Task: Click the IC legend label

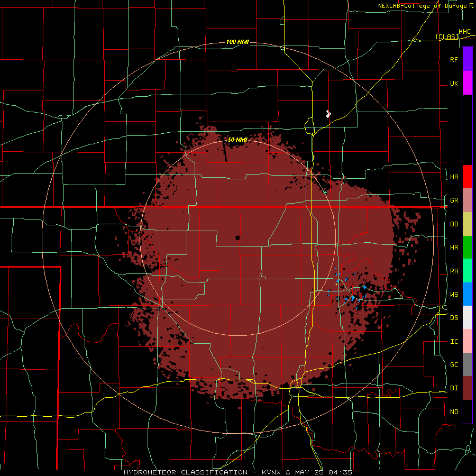Action: [454, 342]
